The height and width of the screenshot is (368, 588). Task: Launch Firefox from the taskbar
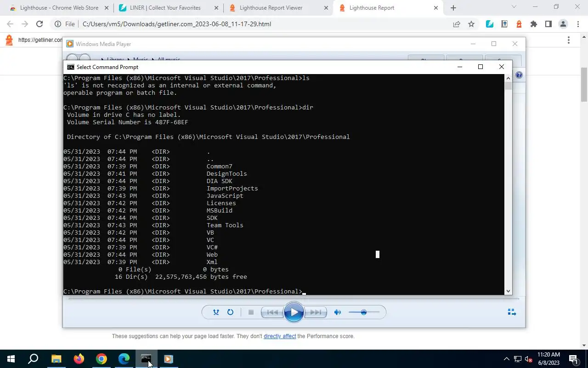[79, 359]
